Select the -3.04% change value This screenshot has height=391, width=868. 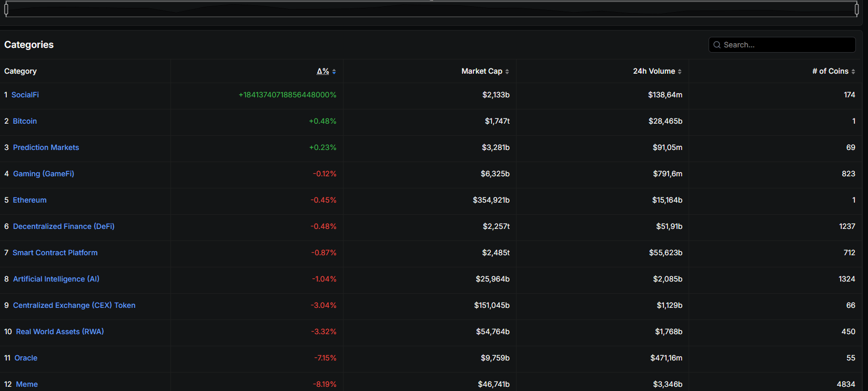pos(324,305)
